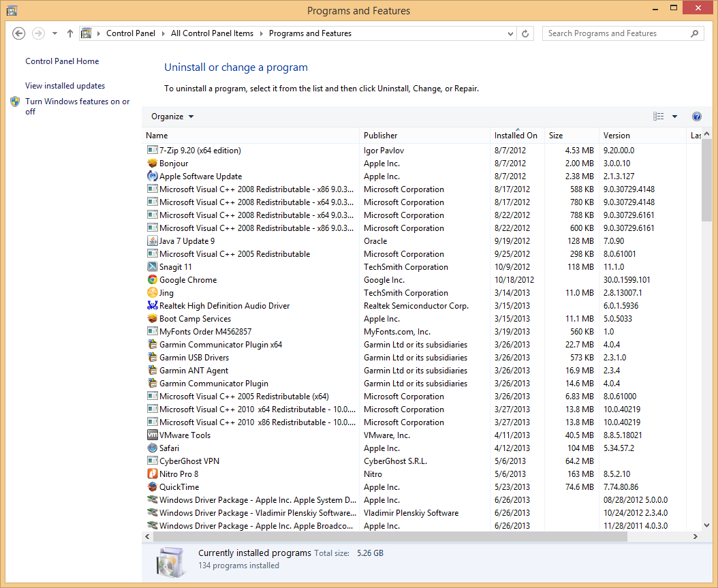Image resolution: width=718 pixels, height=588 pixels.
Task: Sort by the Name column header
Action: coord(251,135)
